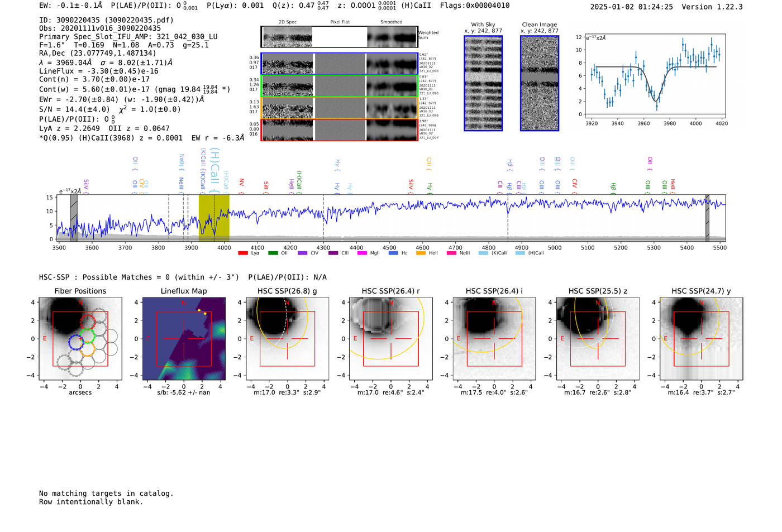Click the Primary Spec_Slot_IFU_AMP line
Image resolution: width=782 pixels, height=532 pixels.
(x=128, y=37)
